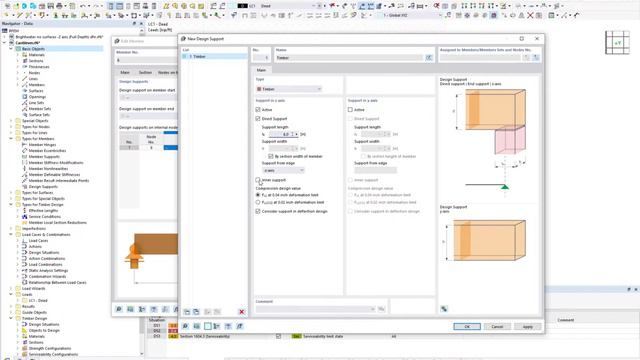
Task: Click Objects to Design in Navigator
Action: [x=44, y=331]
